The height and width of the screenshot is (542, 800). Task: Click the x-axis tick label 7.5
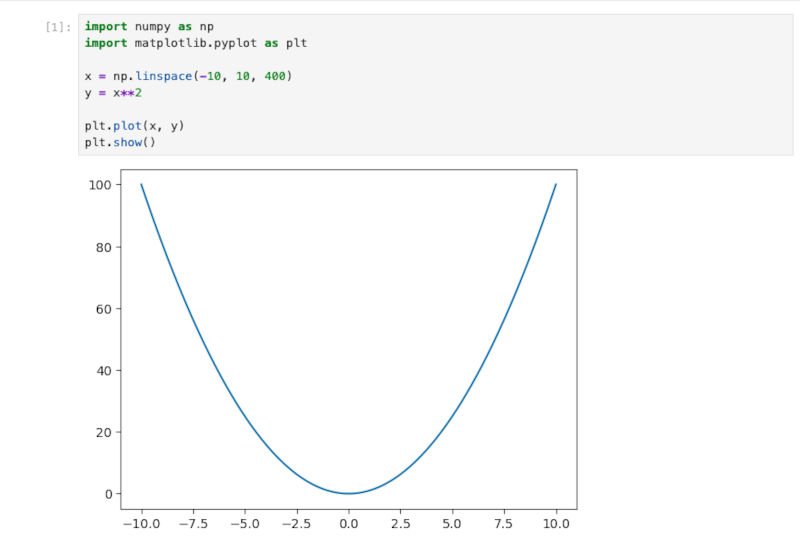coord(504,522)
